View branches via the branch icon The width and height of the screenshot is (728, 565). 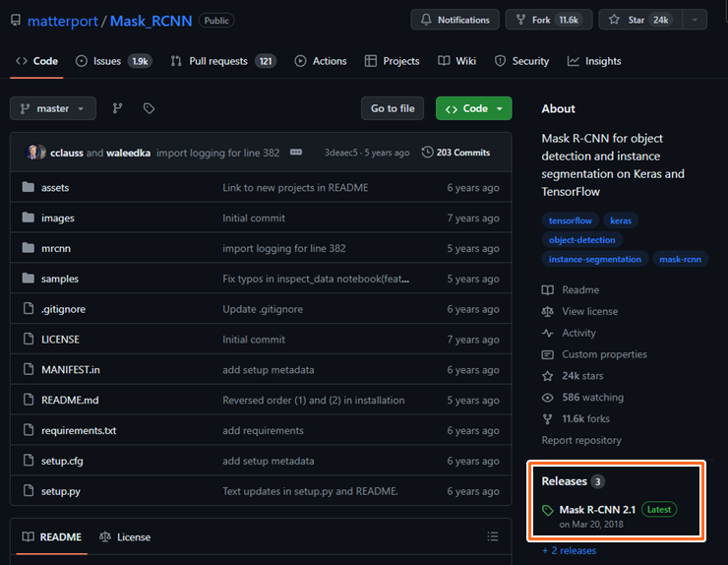coord(117,108)
